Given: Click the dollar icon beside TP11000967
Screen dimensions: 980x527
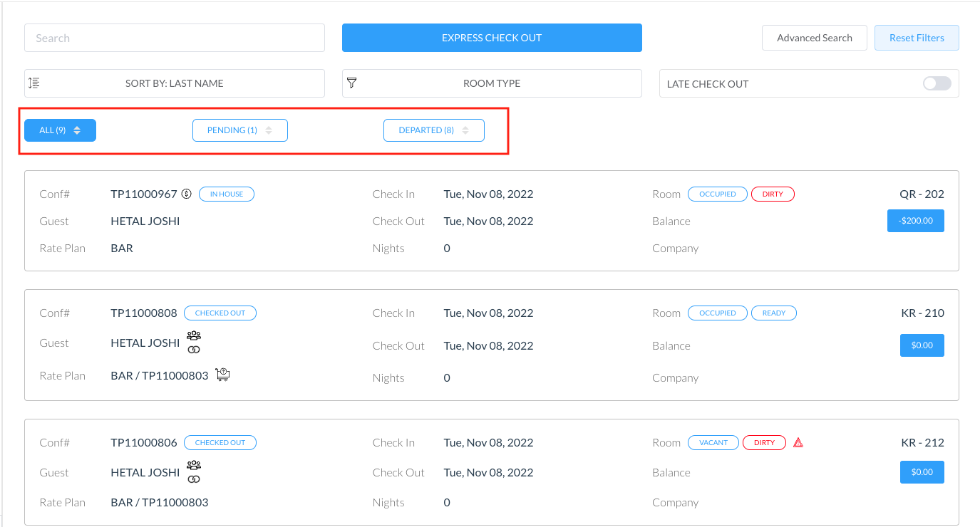Looking at the screenshot, I should pyautogui.click(x=187, y=194).
